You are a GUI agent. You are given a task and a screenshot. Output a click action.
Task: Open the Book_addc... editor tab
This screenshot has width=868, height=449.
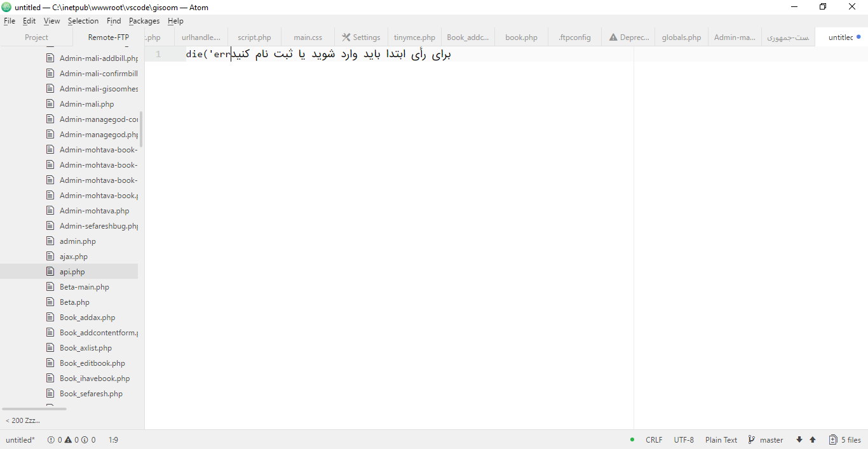[468, 37]
